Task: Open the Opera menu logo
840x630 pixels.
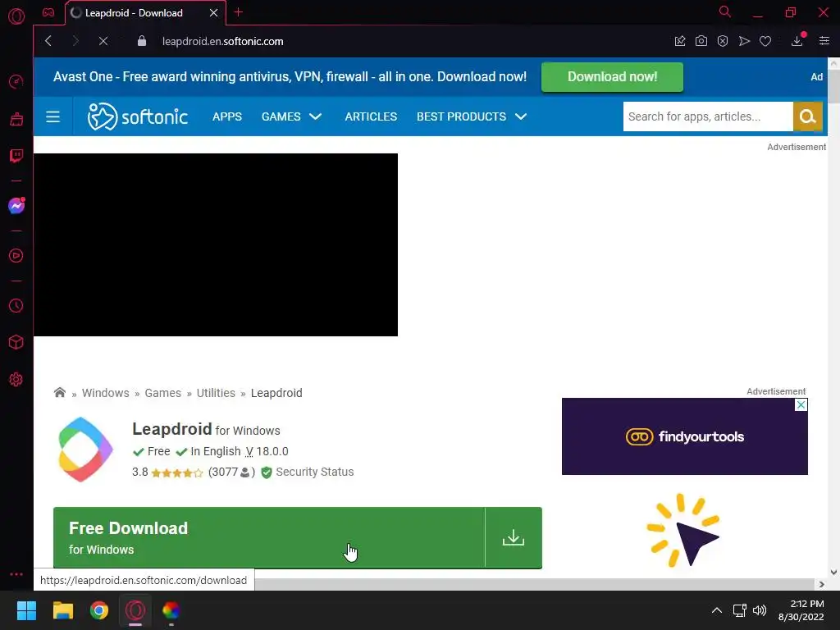Action: (x=16, y=16)
